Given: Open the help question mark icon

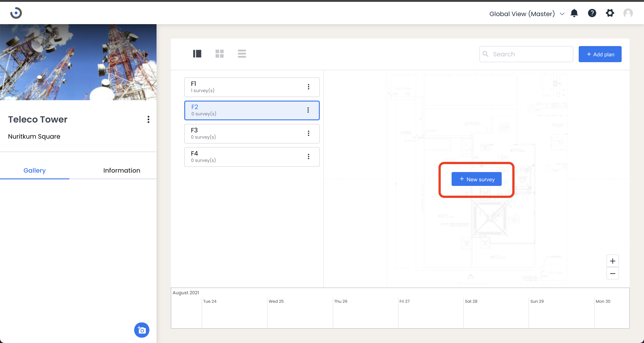Looking at the screenshot, I should (x=592, y=13).
